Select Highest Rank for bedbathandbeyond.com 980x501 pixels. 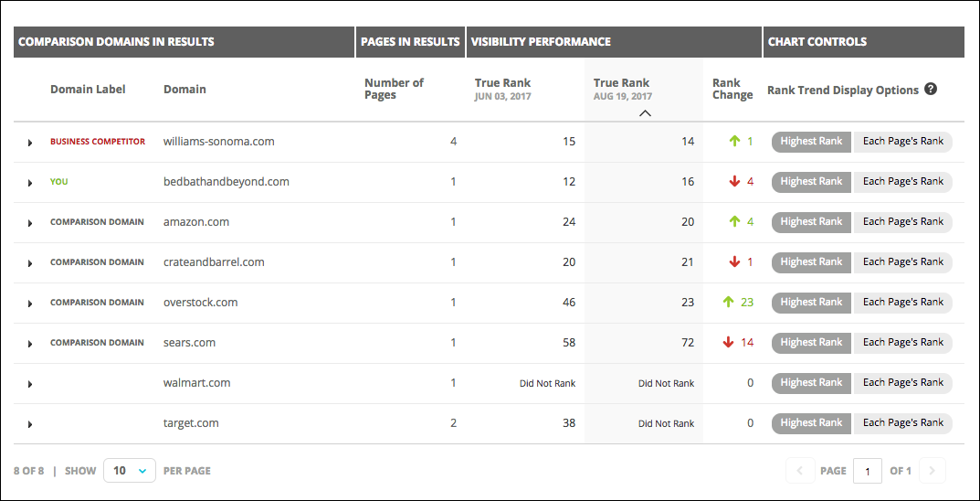pos(811,182)
